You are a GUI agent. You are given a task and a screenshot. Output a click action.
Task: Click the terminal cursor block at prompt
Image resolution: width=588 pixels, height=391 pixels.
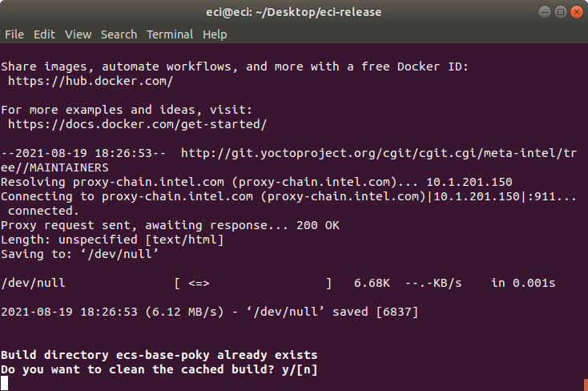tap(4, 383)
